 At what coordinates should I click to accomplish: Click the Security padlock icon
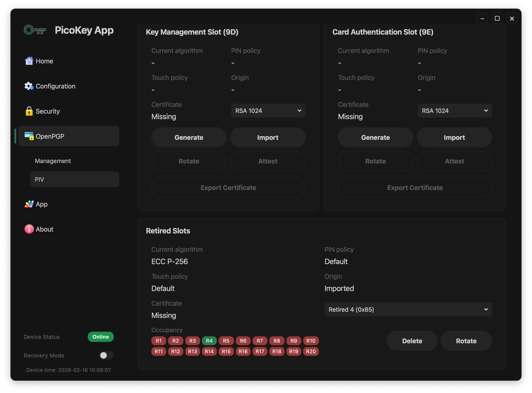click(x=29, y=111)
